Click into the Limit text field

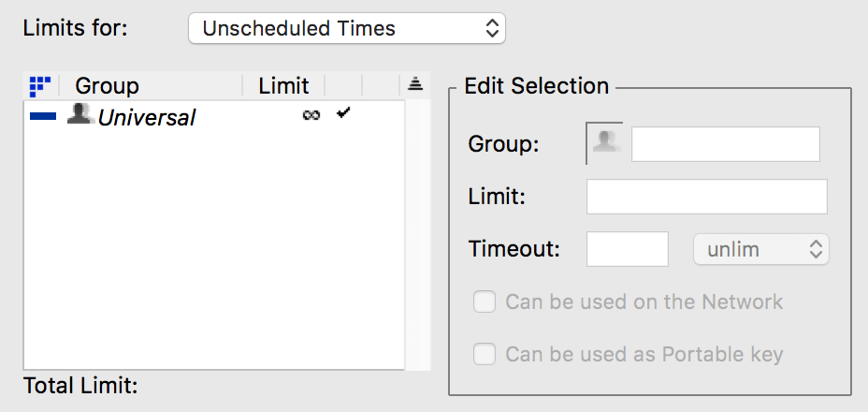pyautogui.click(x=706, y=197)
